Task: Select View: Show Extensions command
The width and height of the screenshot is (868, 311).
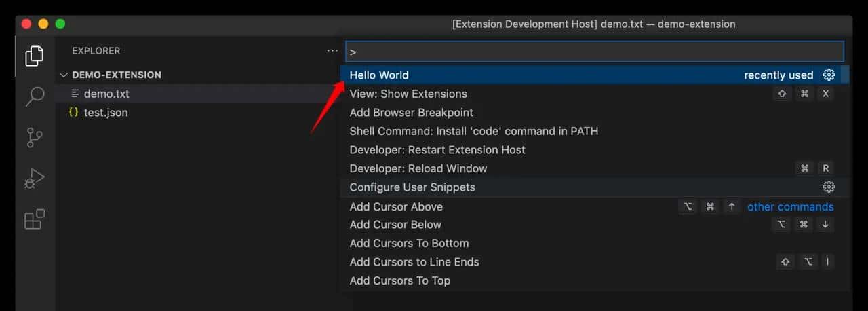Action: coord(408,94)
